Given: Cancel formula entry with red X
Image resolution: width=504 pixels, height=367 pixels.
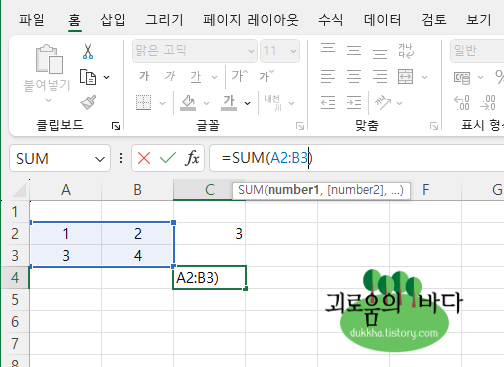Looking at the screenshot, I should 144,158.
